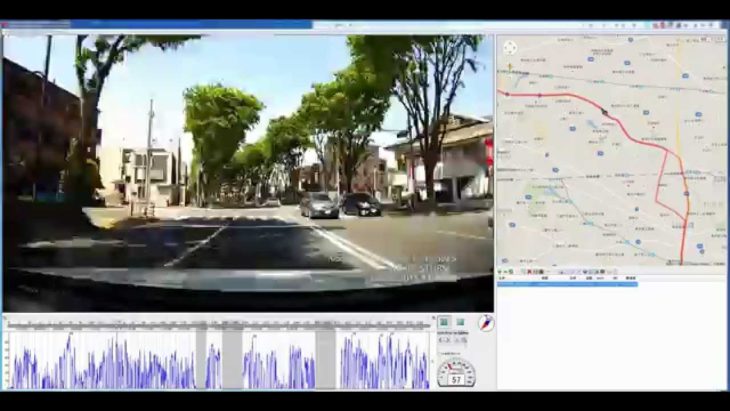Click the map pan control circle

[x=510, y=47]
